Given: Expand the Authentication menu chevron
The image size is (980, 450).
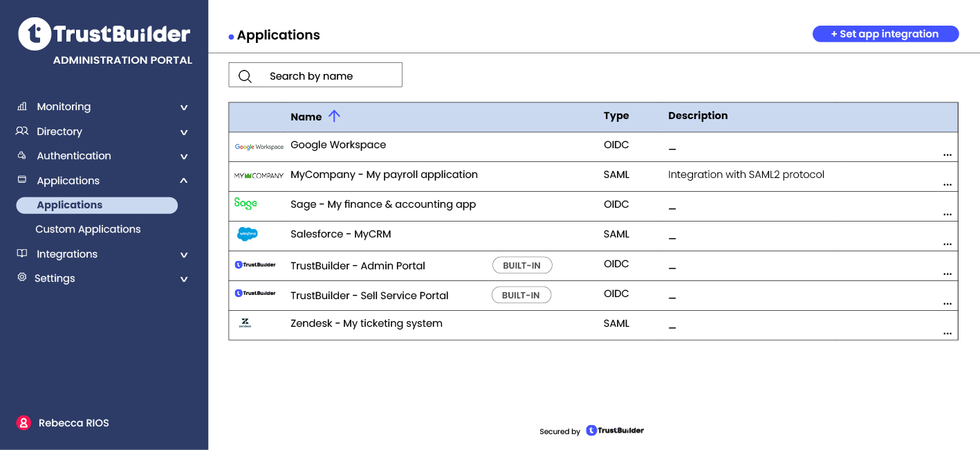Looking at the screenshot, I should pyautogui.click(x=184, y=156).
